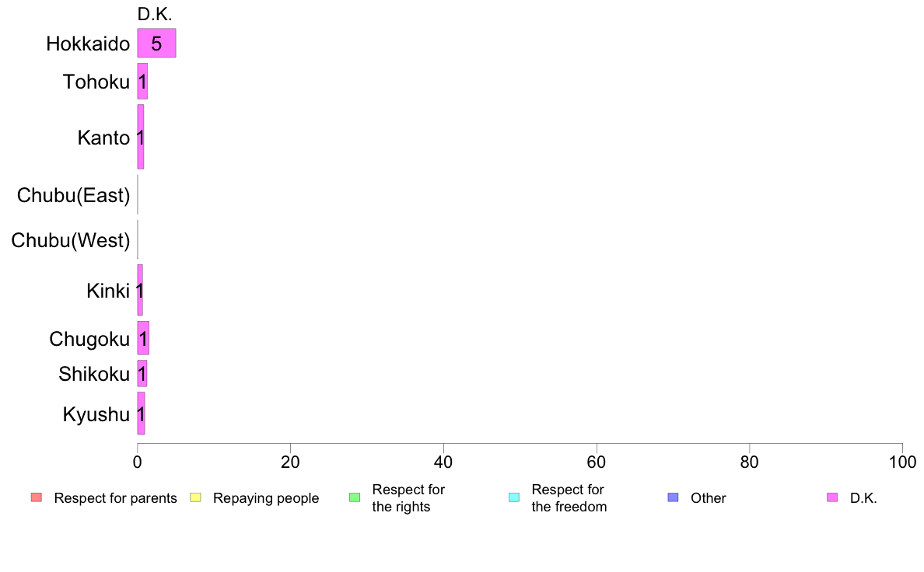Viewport: 924px width, 572px height.
Task: Click the Repaying people yellow legend swatch
Action: [x=196, y=497]
